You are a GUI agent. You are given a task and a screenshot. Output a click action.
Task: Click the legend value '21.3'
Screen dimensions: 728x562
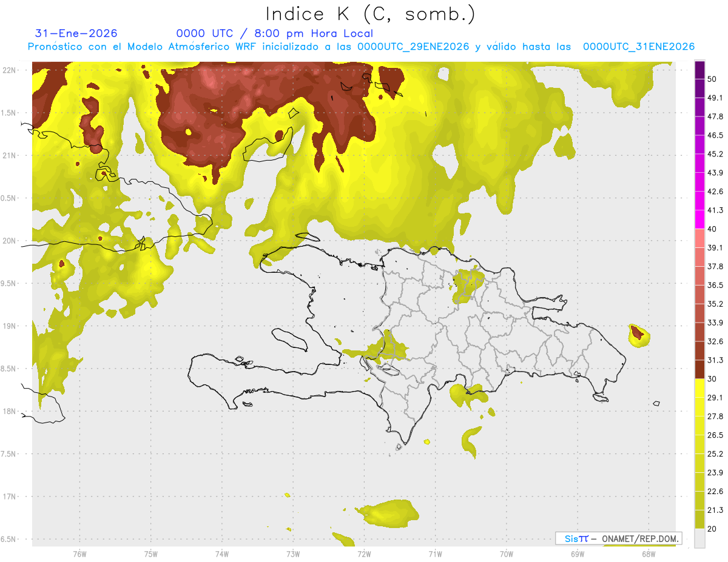(715, 510)
